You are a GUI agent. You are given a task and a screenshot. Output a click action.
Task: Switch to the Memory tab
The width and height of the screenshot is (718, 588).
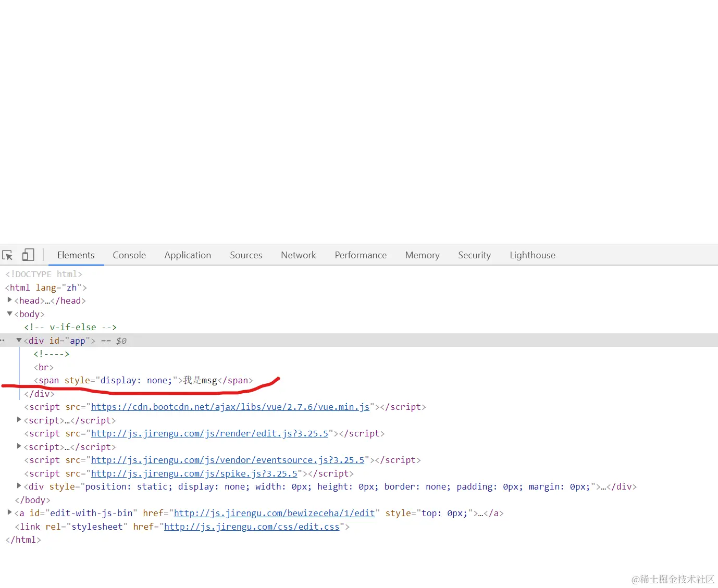coord(423,255)
